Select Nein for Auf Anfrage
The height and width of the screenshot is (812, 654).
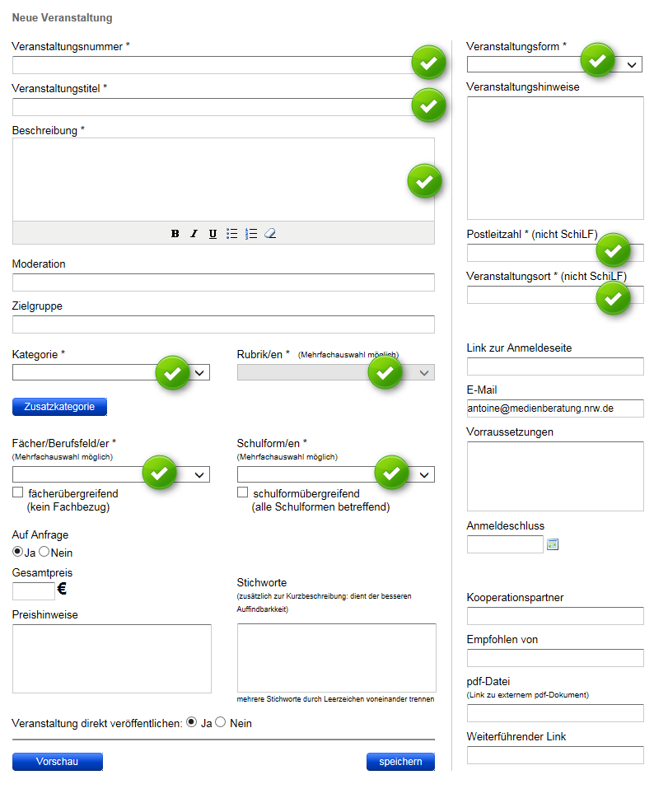coord(44,551)
